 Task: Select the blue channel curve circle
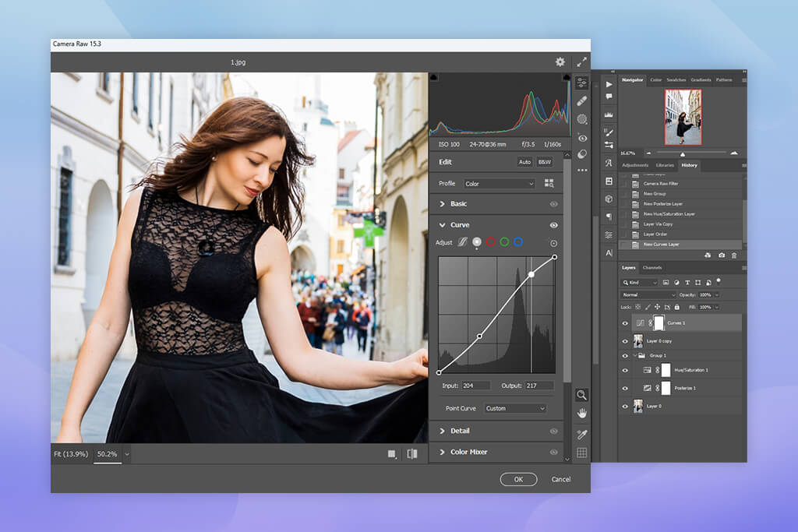coord(518,242)
